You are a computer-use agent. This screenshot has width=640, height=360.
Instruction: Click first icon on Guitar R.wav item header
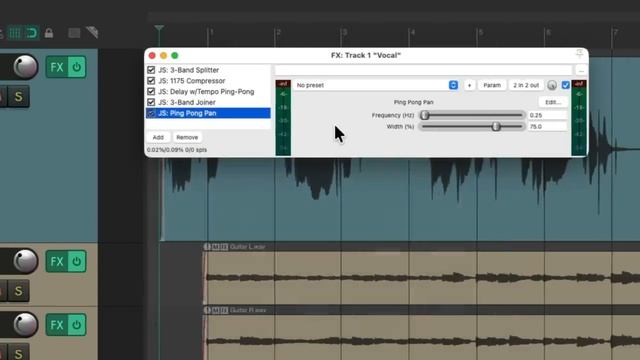click(207, 310)
